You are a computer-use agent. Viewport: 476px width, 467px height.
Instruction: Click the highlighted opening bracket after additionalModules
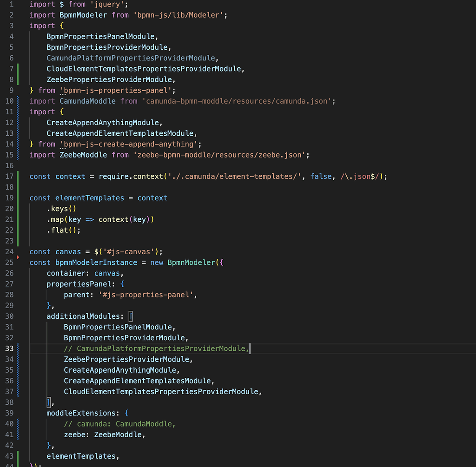point(131,316)
